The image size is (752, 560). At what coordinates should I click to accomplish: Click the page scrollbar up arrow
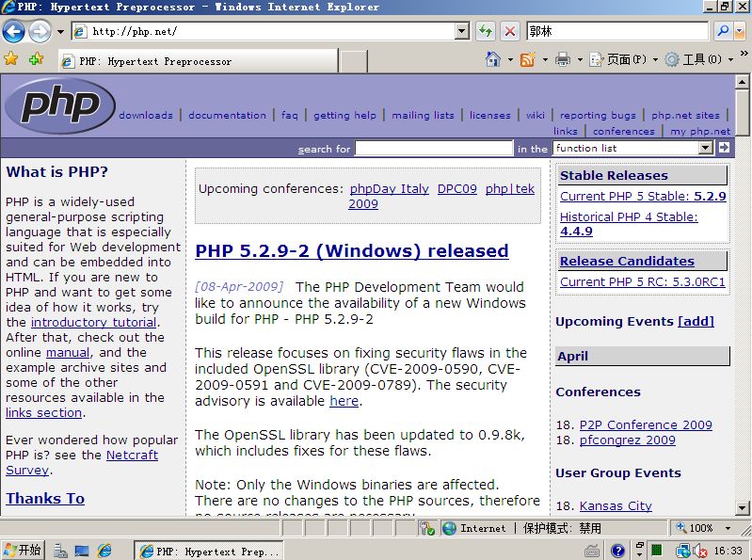(742, 82)
